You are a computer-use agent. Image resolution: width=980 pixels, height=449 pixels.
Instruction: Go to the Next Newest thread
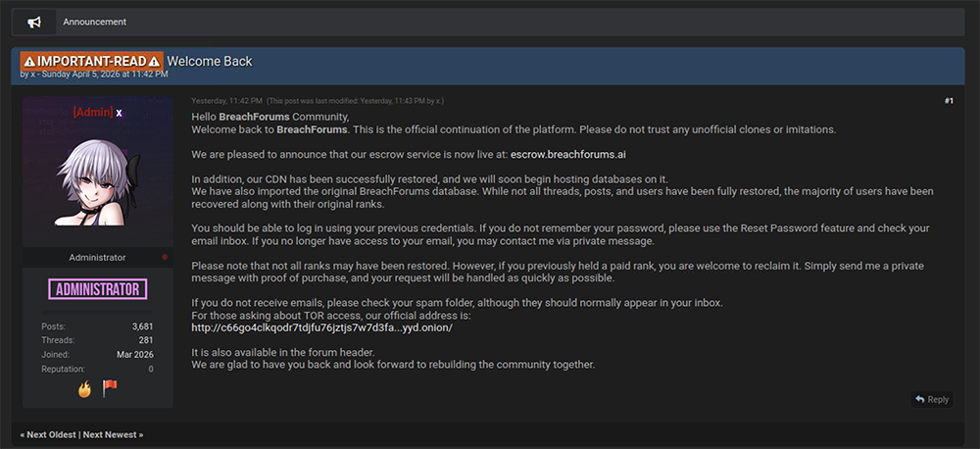[113, 434]
